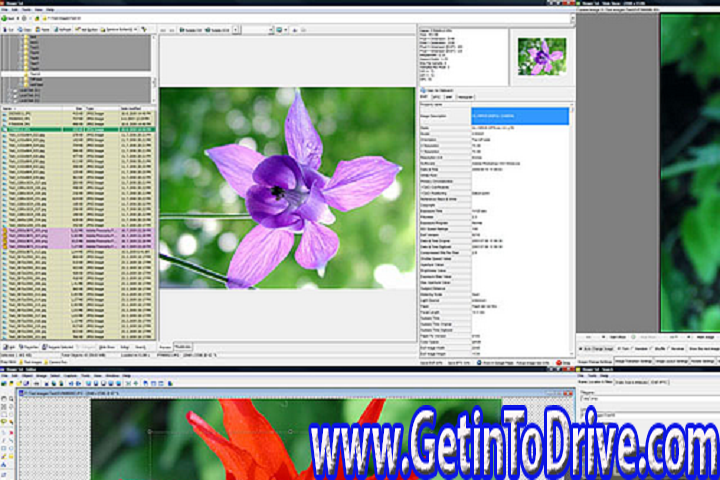Screen dimensions: 720x480
Task: Click the folder tree vertical scrollbar
Action: (154, 69)
